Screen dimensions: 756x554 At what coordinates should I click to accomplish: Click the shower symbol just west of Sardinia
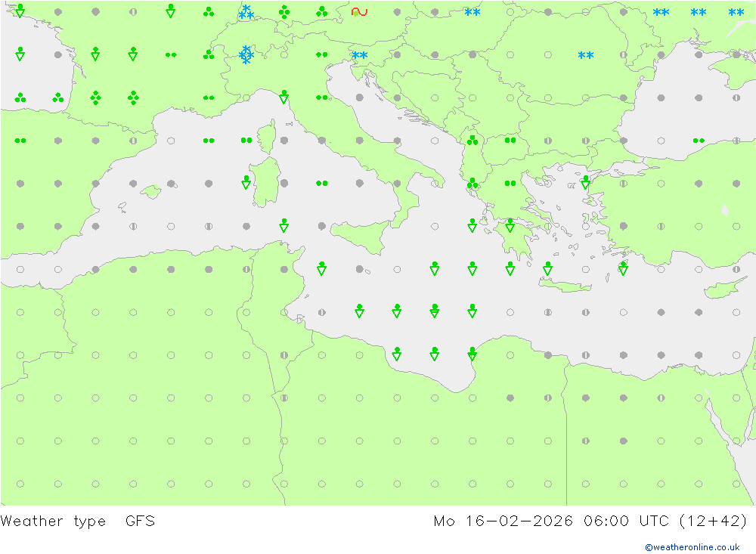coord(246,182)
